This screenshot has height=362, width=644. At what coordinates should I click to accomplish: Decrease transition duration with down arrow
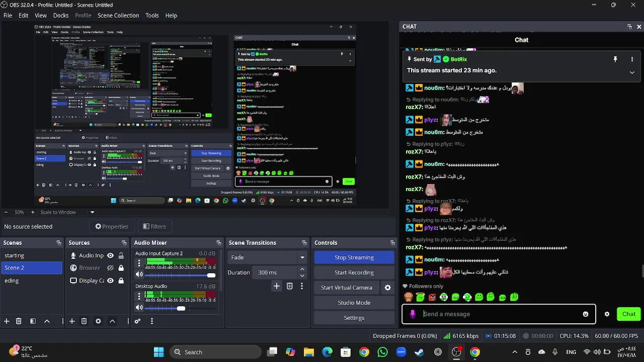coord(302,276)
